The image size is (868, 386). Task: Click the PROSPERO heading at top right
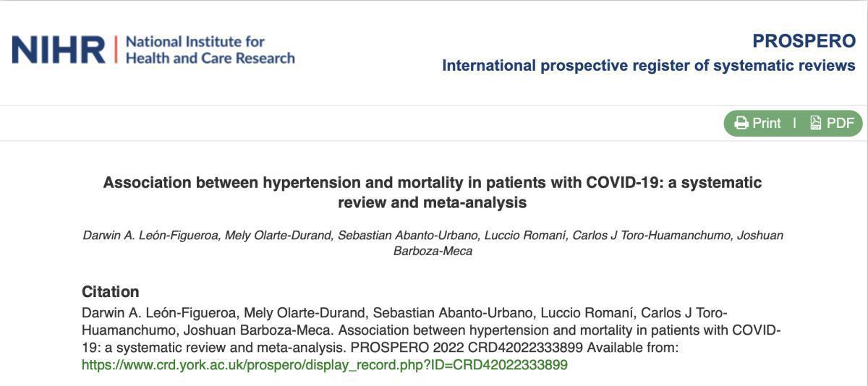click(x=804, y=41)
